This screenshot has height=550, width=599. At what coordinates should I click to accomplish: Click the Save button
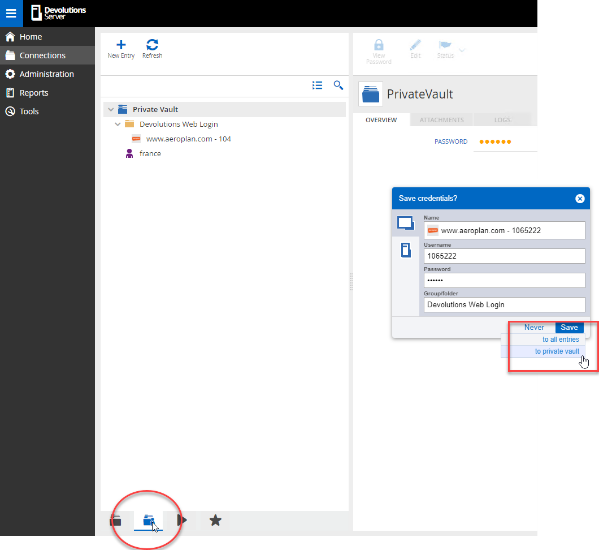pos(569,327)
